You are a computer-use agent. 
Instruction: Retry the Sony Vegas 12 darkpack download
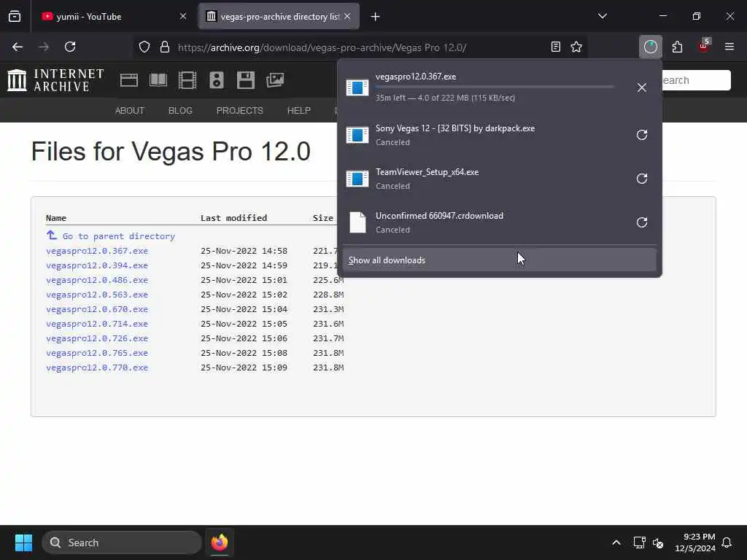(642, 135)
